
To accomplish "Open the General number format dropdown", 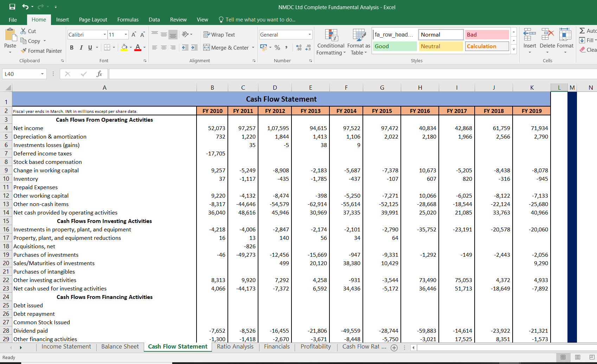I will 310,34.
